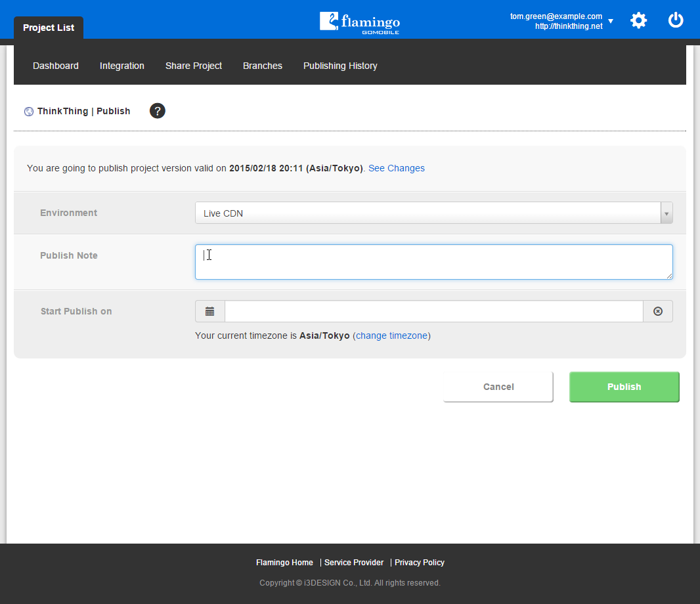Open the Service Provider footer link
This screenshot has height=604, width=700.
point(353,563)
